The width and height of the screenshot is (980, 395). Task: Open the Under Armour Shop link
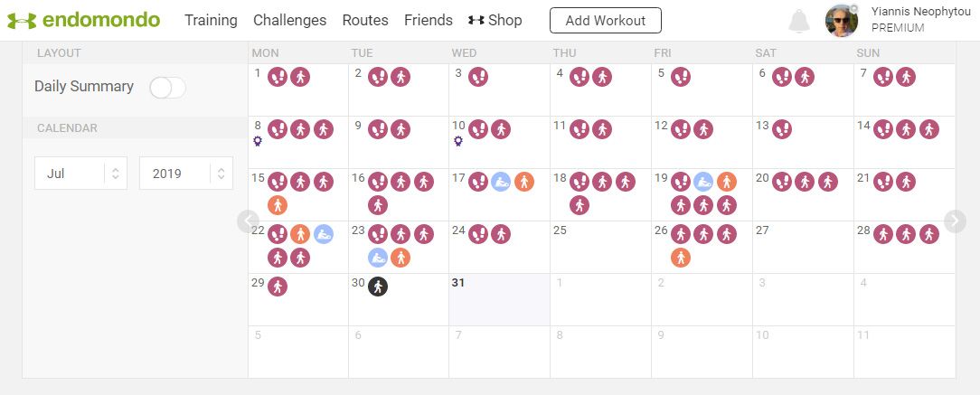pos(495,20)
